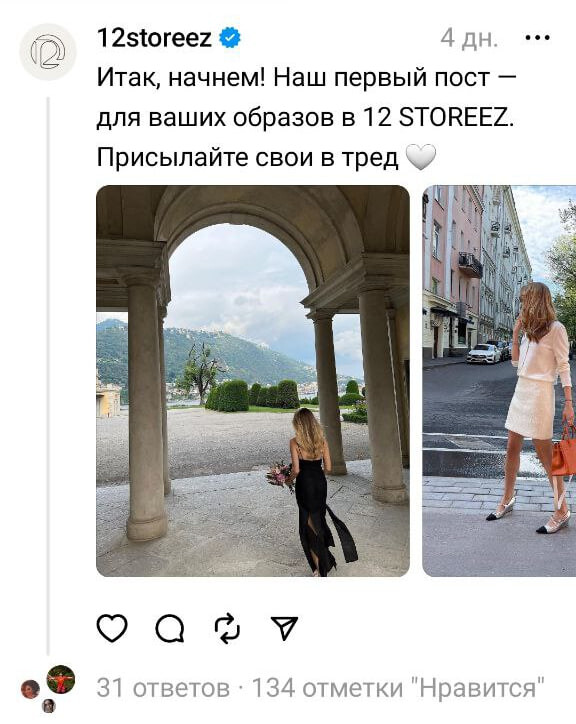Viewport: 576px width, 724px height.
Task: Share the post with the paper plane icon
Action: click(285, 628)
